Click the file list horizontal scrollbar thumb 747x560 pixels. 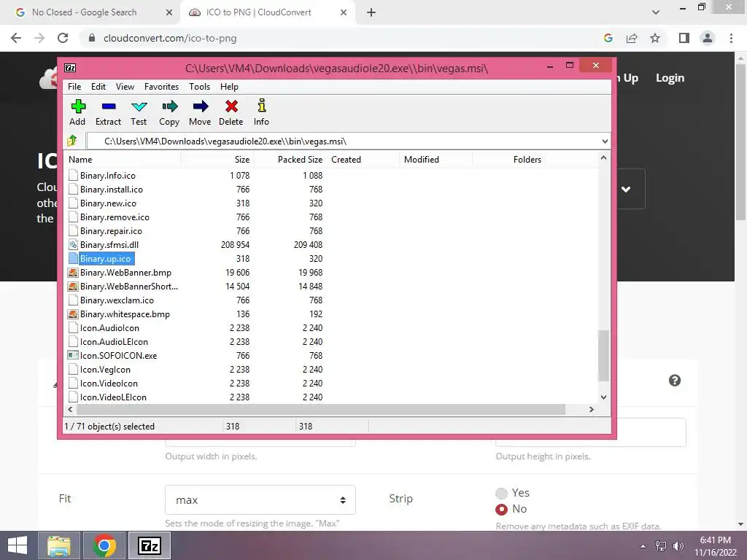(321, 410)
